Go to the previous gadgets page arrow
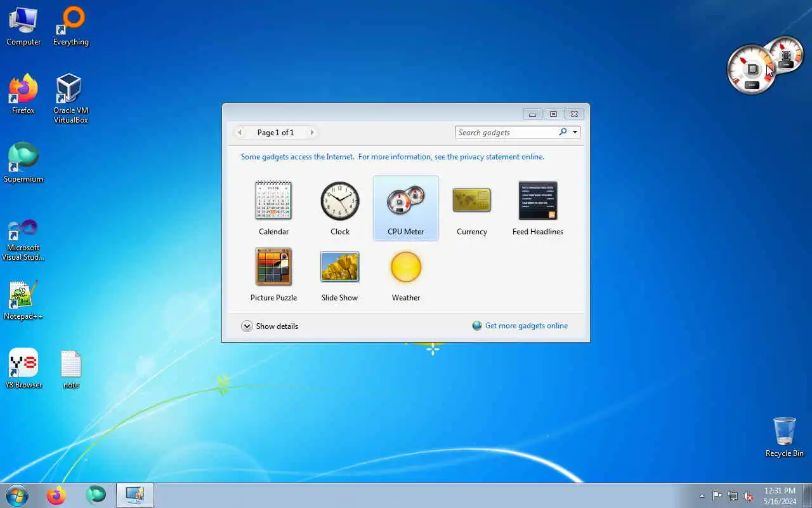This screenshot has width=812, height=508. point(240,132)
